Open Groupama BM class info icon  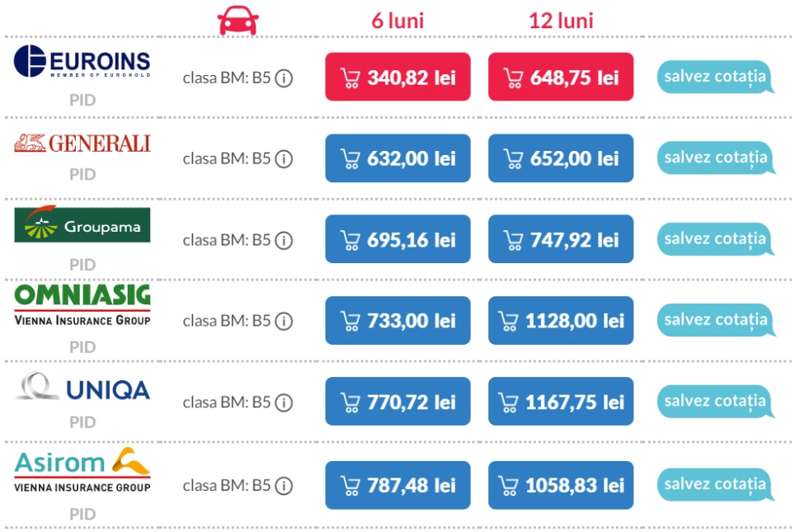(x=285, y=240)
